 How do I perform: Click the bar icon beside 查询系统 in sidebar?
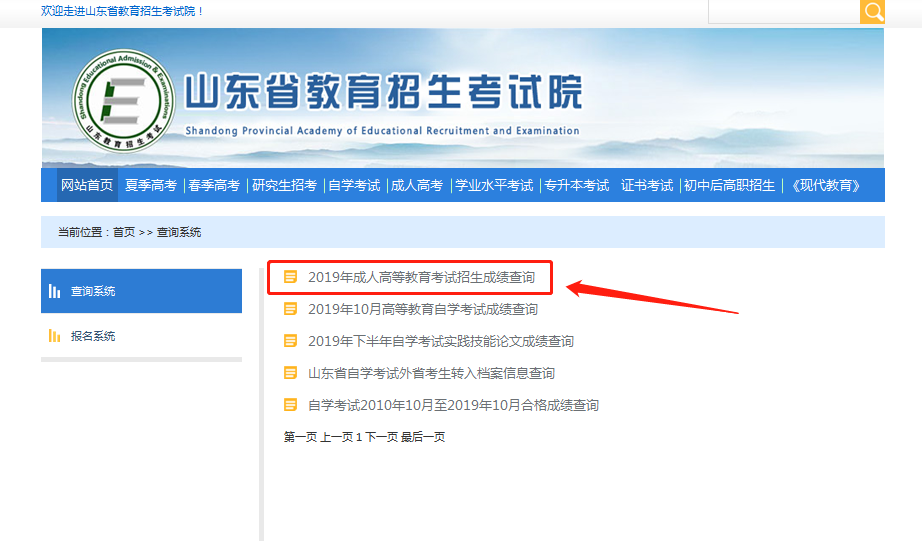(x=54, y=291)
